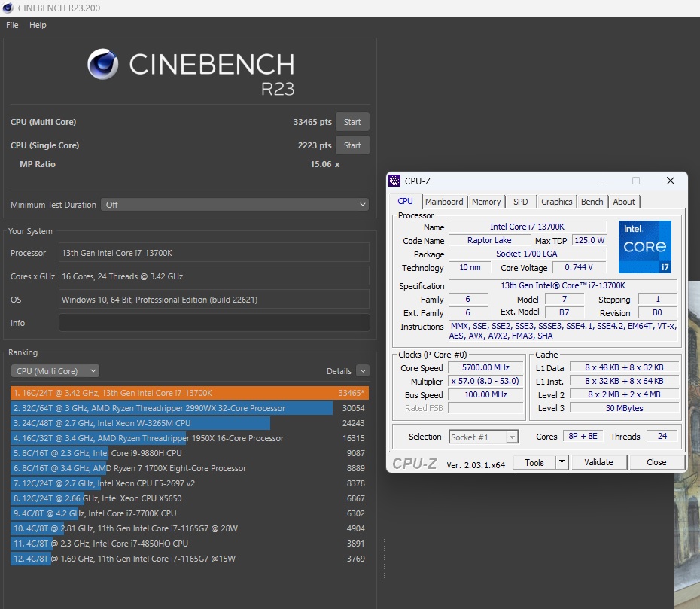Open the CPU (Multi Core) ranking dropdown
This screenshot has width=700, height=609.
[56, 371]
